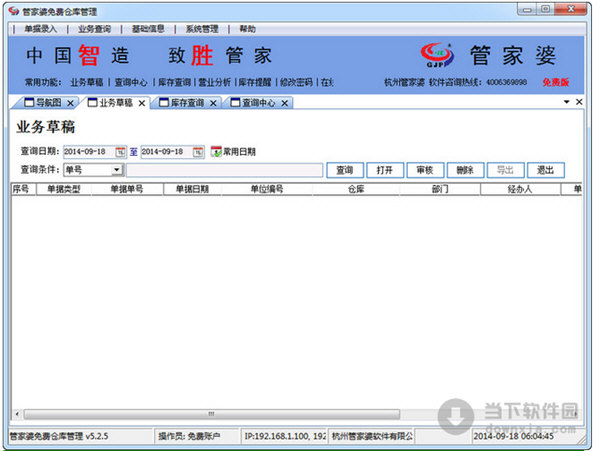Close active document with tab-bar X
This screenshot has width=600, height=451.
coord(579,102)
